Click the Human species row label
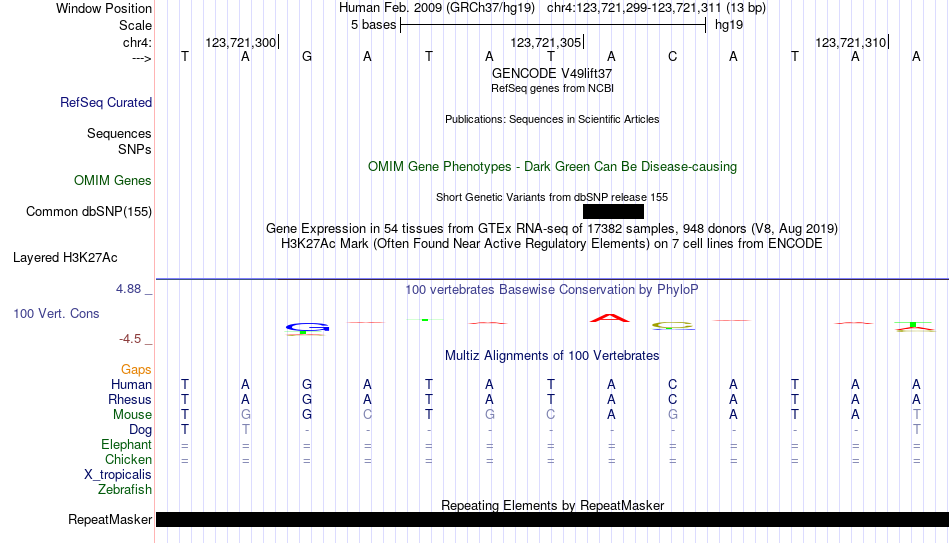 point(131,385)
